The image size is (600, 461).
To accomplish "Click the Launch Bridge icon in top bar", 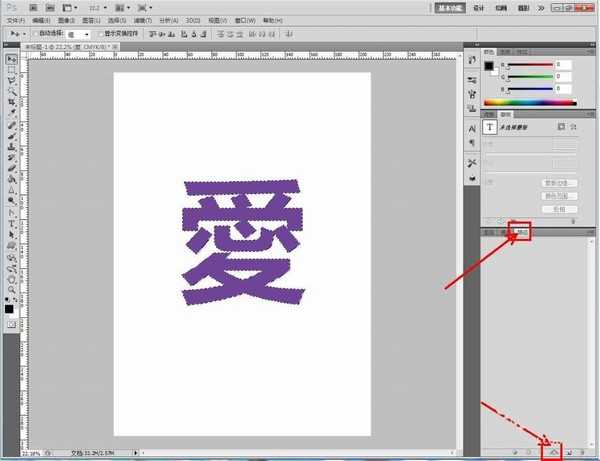I will (32, 6).
